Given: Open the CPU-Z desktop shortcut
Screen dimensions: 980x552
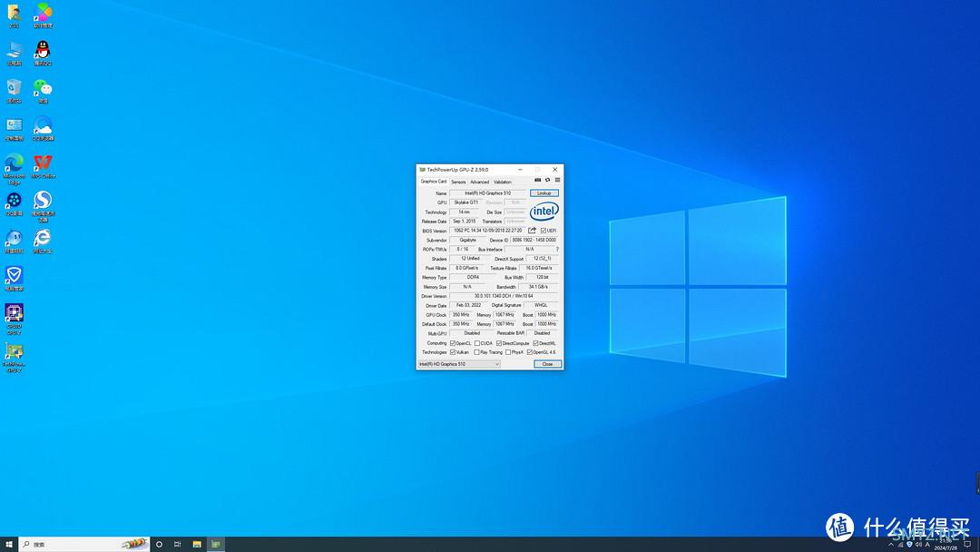Looking at the screenshot, I should coord(14,319).
